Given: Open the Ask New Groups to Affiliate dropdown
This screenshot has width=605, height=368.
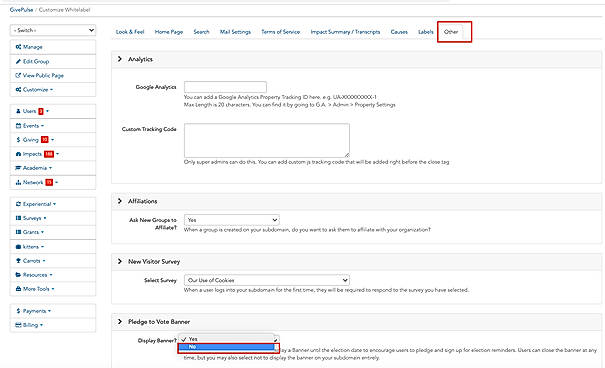Looking at the screenshot, I should coord(232,220).
